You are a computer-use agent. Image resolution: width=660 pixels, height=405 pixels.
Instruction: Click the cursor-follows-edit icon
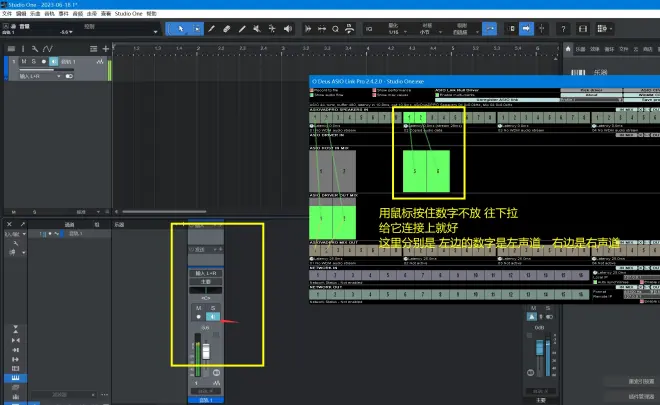542,29
